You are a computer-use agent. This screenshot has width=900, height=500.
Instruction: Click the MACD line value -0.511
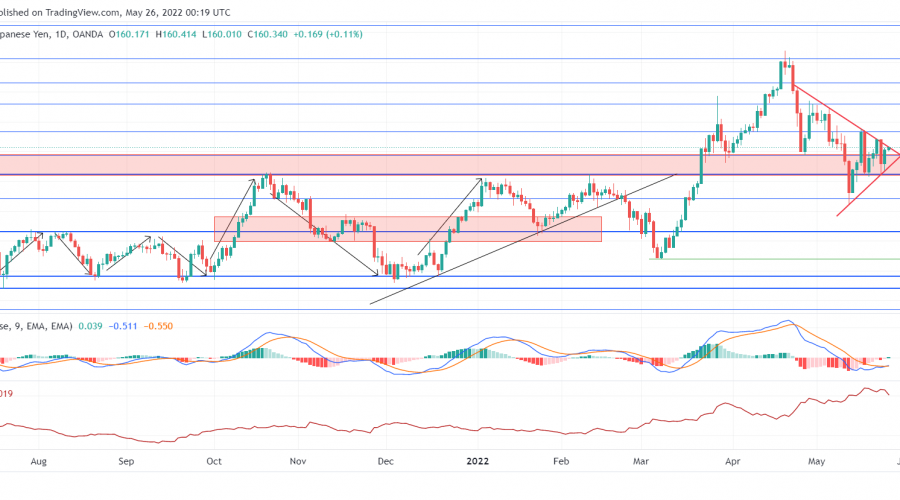[x=123, y=326]
